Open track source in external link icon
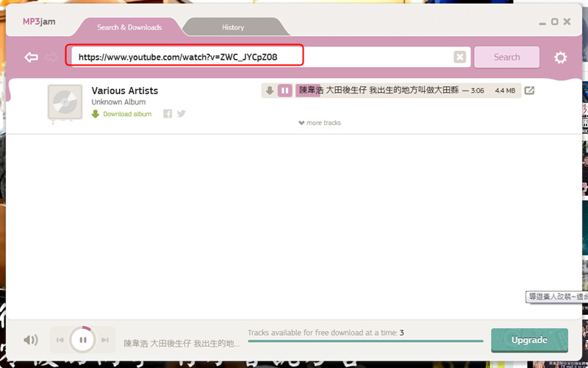 pyautogui.click(x=529, y=91)
